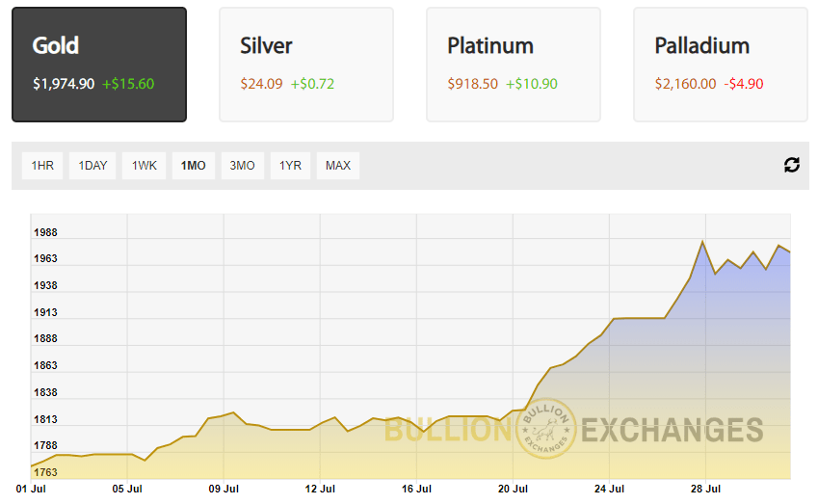The width and height of the screenshot is (818, 504).
Task: Click the 28 Jul peak point on chart
Action: [x=703, y=241]
